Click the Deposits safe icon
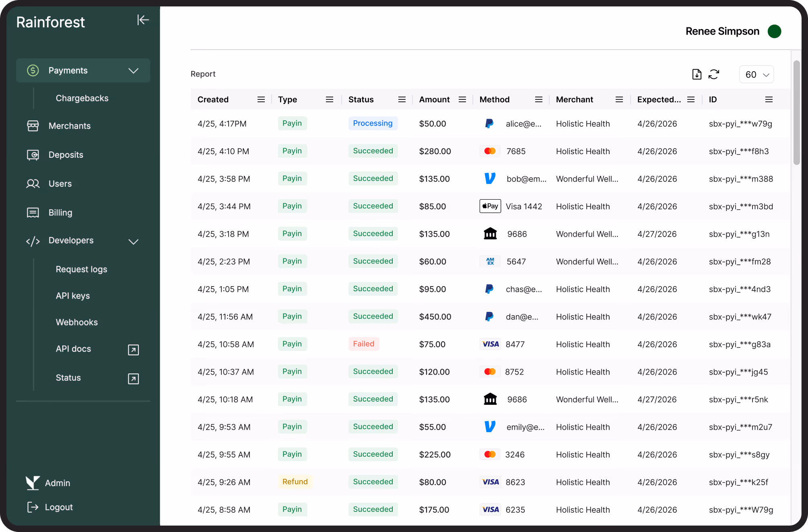This screenshot has height=532, width=808. click(33, 155)
